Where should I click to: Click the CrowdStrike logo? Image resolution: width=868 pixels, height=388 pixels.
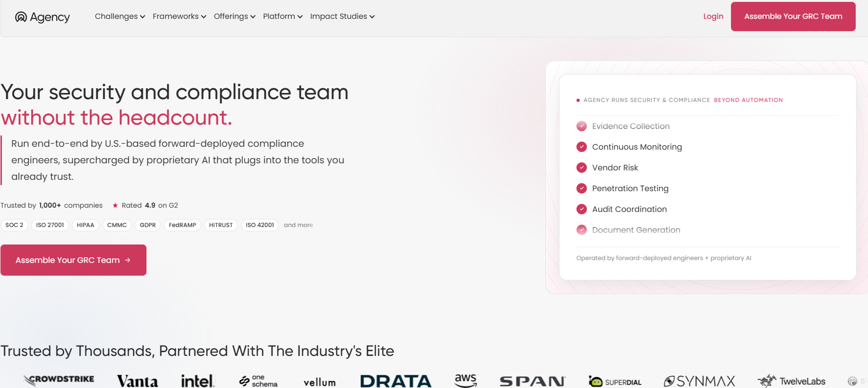point(59,380)
